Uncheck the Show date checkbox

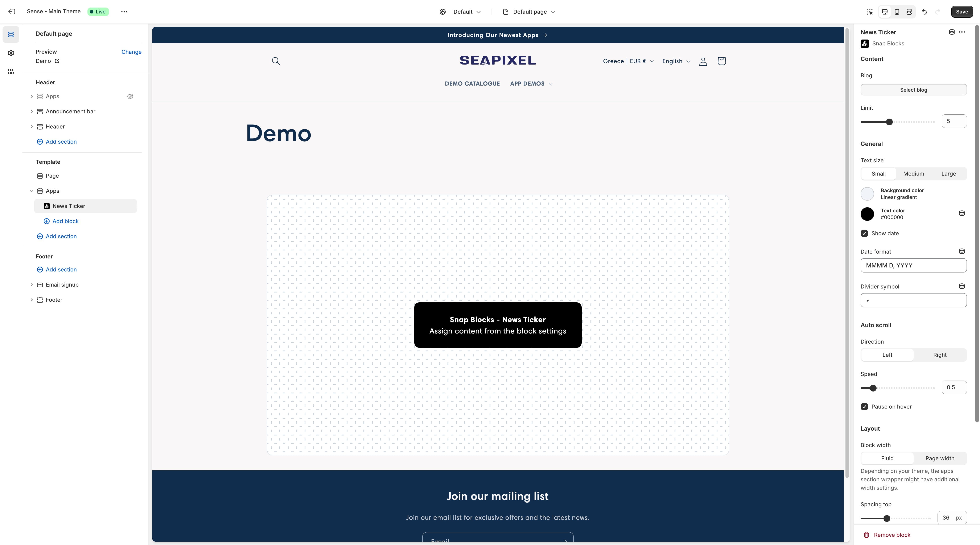tap(864, 233)
